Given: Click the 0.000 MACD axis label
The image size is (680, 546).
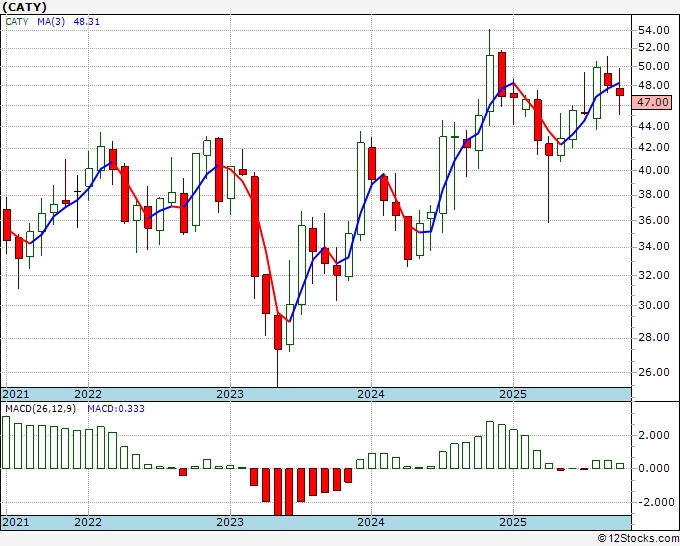Looking at the screenshot, I should coord(655,468).
